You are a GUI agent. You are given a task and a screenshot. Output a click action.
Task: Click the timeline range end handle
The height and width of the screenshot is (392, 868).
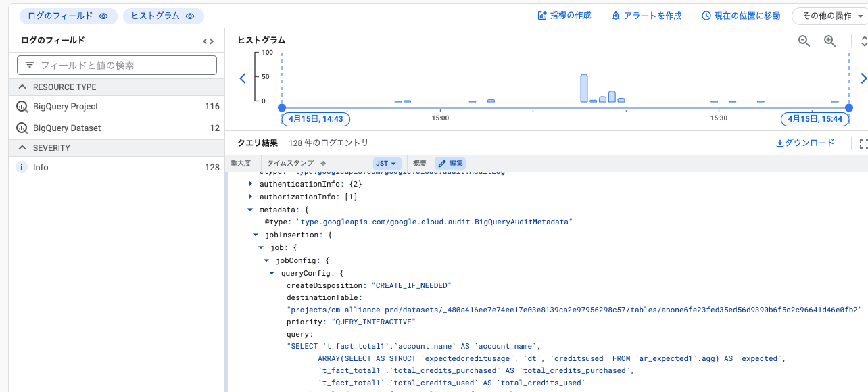[x=849, y=106]
